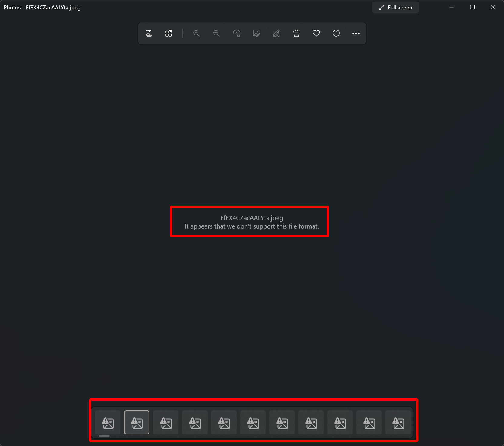Image resolution: width=504 pixels, height=446 pixels.
Task: Click the Photos title bar text
Action: tap(41, 7)
